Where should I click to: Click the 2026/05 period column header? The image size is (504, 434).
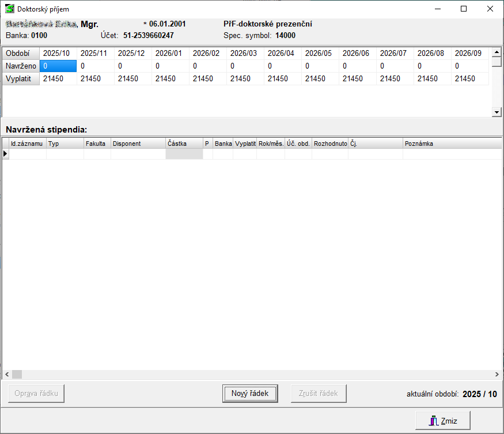click(x=320, y=53)
